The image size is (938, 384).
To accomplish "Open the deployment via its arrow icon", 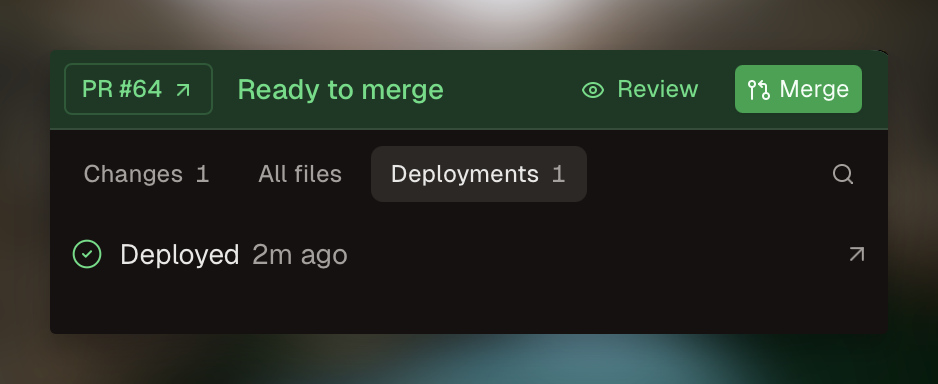I will click(857, 254).
